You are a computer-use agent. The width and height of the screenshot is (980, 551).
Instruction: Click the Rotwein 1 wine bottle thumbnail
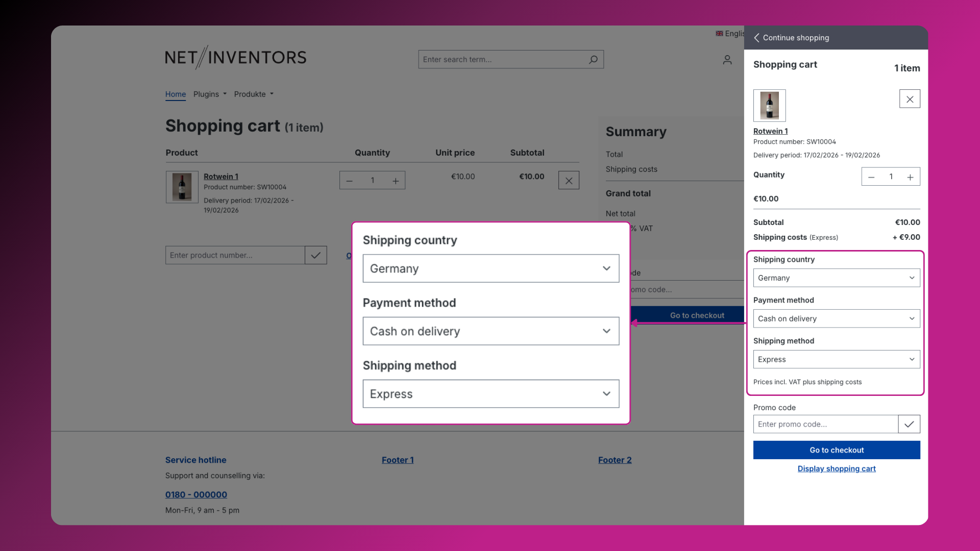point(769,105)
